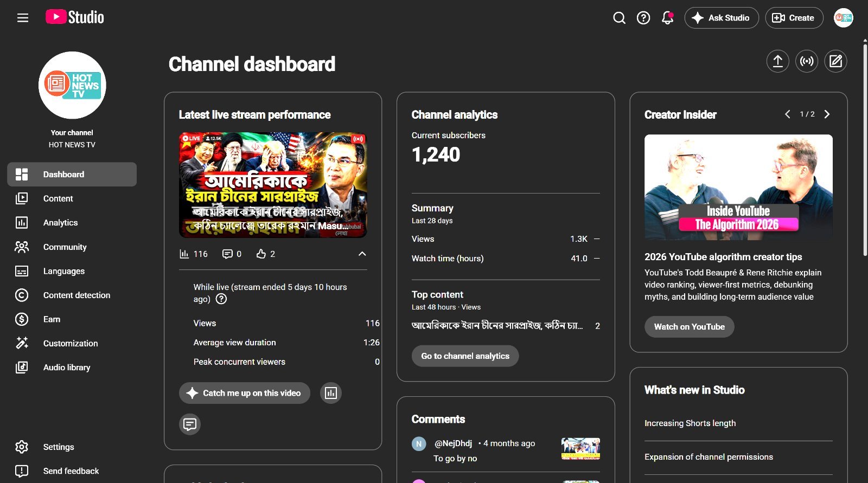
Task: Click the help icon beside stream ended text
Action: pyautogui.click(x=221, y=299)
